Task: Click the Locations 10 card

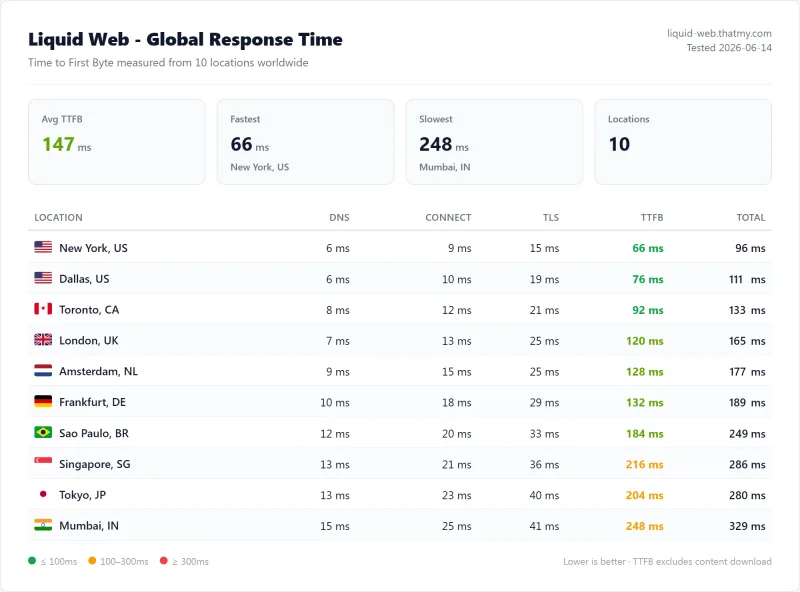Action: pyautogui.click(x=683, y=142)
